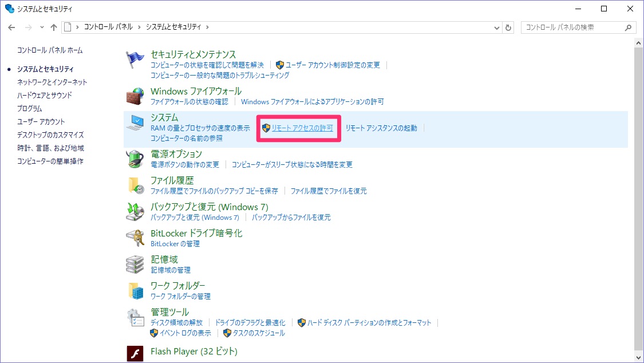Click the forward navigation arrow
This screenshot has height=363, width=644.
point(29,27)
